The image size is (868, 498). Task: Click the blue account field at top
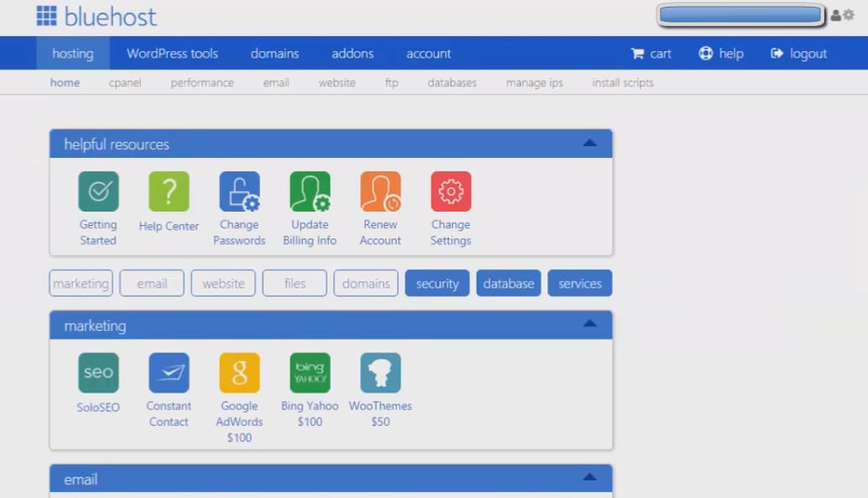(740, 15)
